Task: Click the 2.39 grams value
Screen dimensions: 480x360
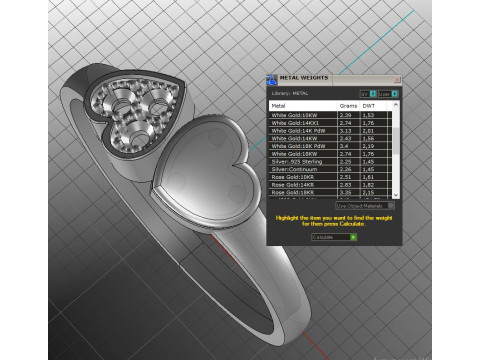Action: [x=345, y=115]
